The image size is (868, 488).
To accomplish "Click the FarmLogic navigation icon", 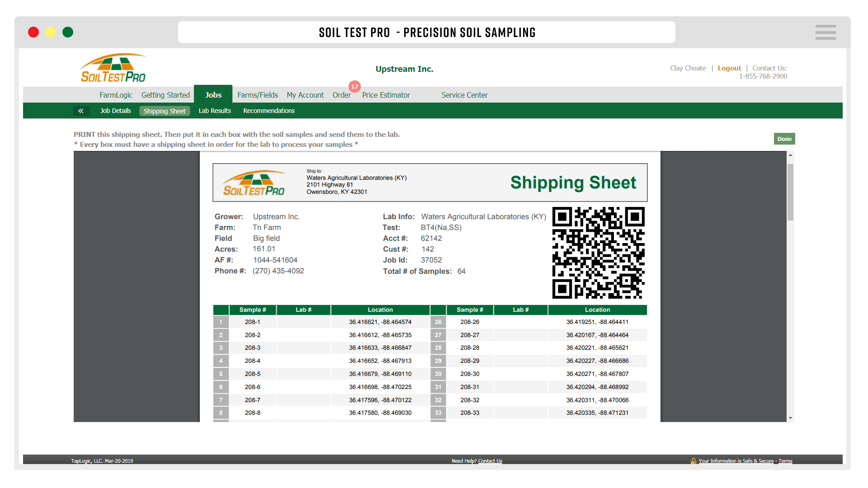I will [116, 94].
